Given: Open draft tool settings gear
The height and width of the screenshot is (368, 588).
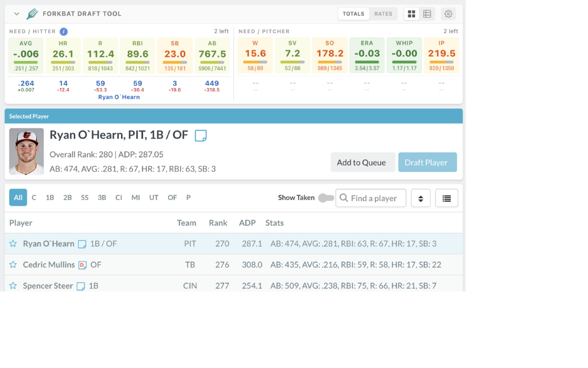Looking at the screenshot, I should coord(448,14).
